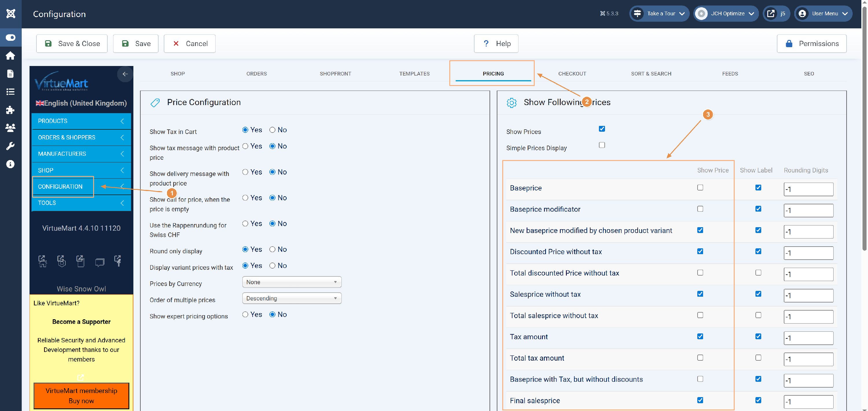868x411 pixels.
Task: Open the Content file sidebar icon
Action: pyautogui.click(x=10, y=74)
